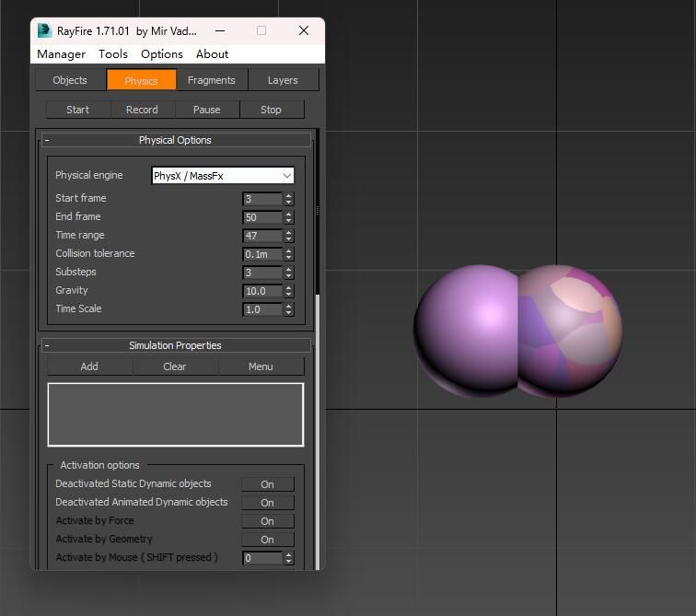Click the Gravity spinner arrows
Screen dimensions: 696x616
(x=289, y=291)
